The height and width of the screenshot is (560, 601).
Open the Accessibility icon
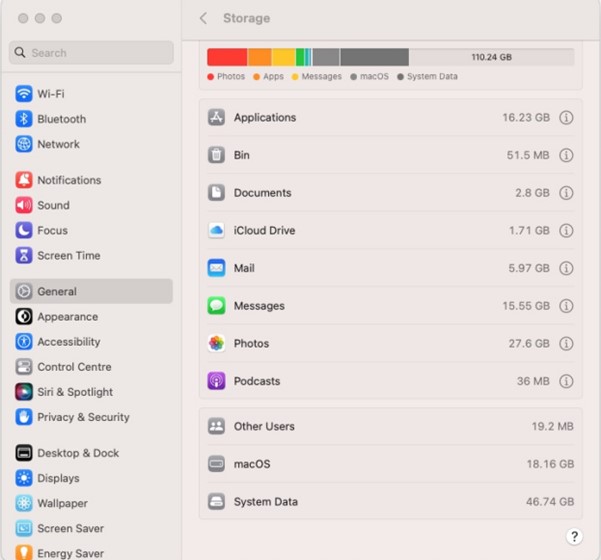(x=24, y=342)
